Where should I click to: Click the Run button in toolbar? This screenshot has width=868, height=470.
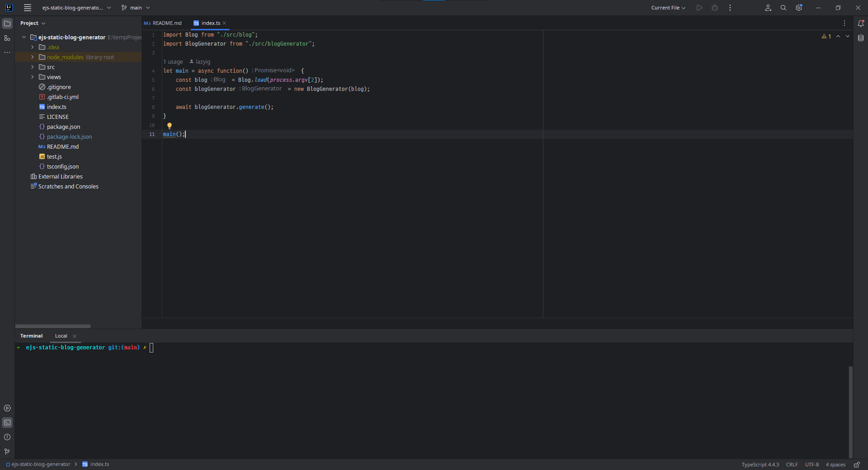(x=699, y=8)
